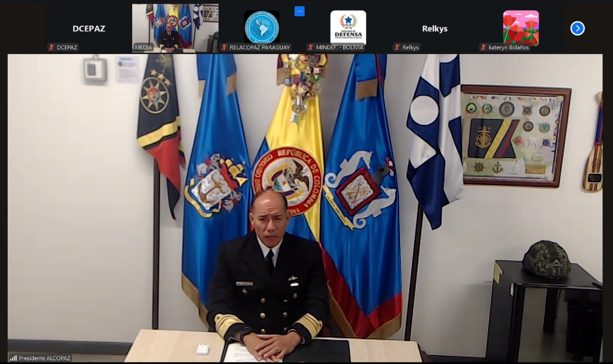This screenshot has width=613, height=364.
Task: Open the three-dot options on RELACOPAZ PARAGUAY tile
Action: point(299,11)
